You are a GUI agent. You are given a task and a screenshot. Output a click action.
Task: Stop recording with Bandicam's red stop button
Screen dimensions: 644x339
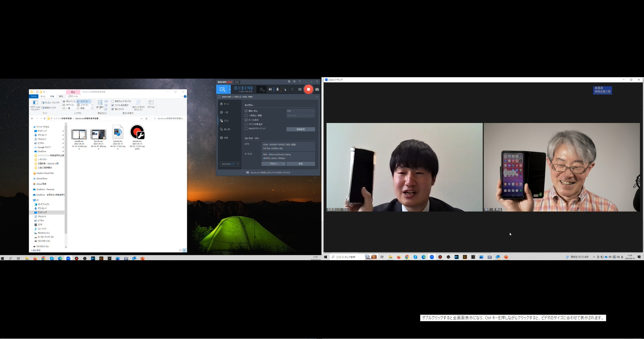308,89
